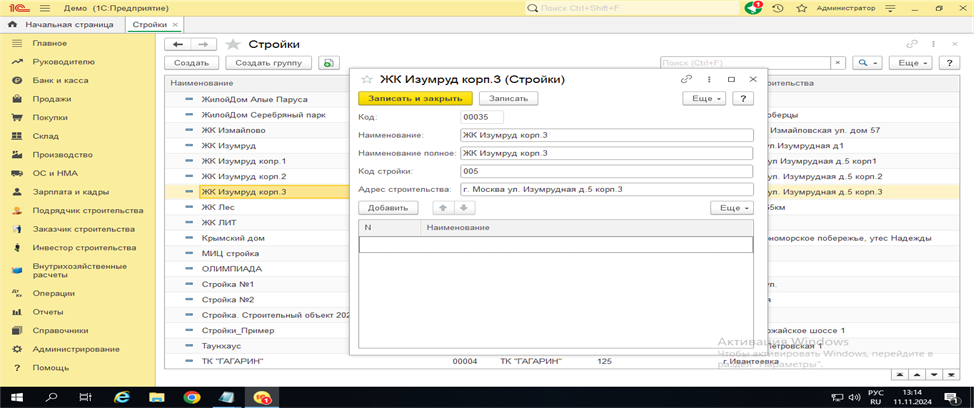The height and width of the screenshot is (408, 974).
Task: Click the Адрес строительства input field
Action: (605, 189)
